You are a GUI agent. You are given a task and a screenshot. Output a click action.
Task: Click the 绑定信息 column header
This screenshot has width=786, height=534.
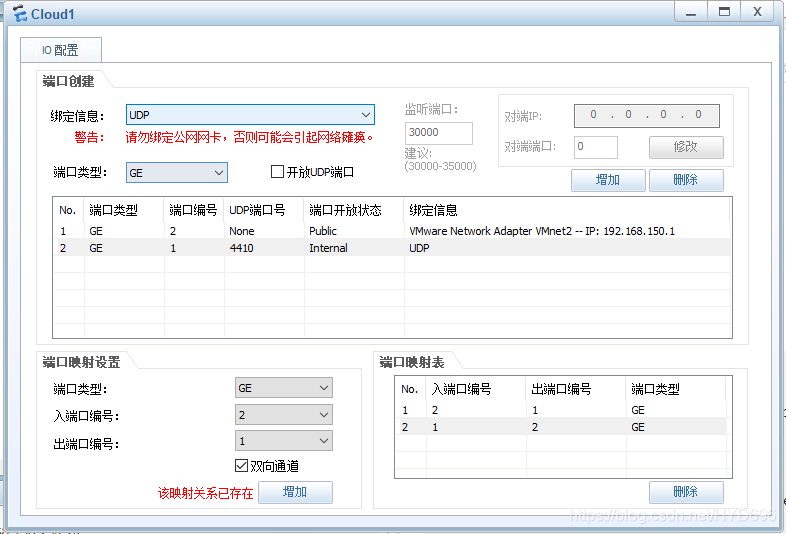[x=567, y=210]
